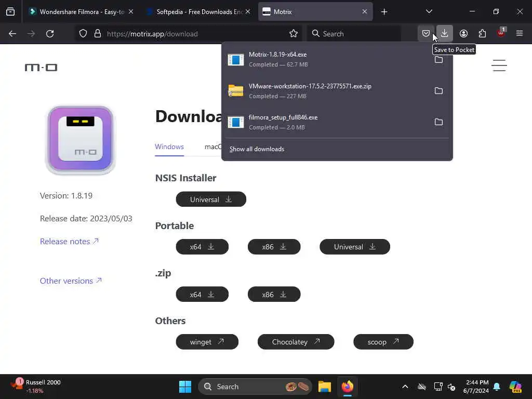The height and width of the screenshot is (399, 532).
Task: Toggle the Downloads toolbar button
Action: (x=445, y=34)
